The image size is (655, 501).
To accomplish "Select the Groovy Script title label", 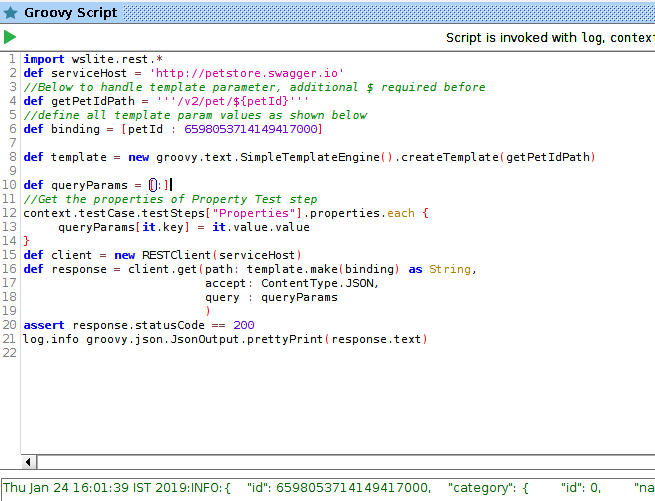I will 70,13.
